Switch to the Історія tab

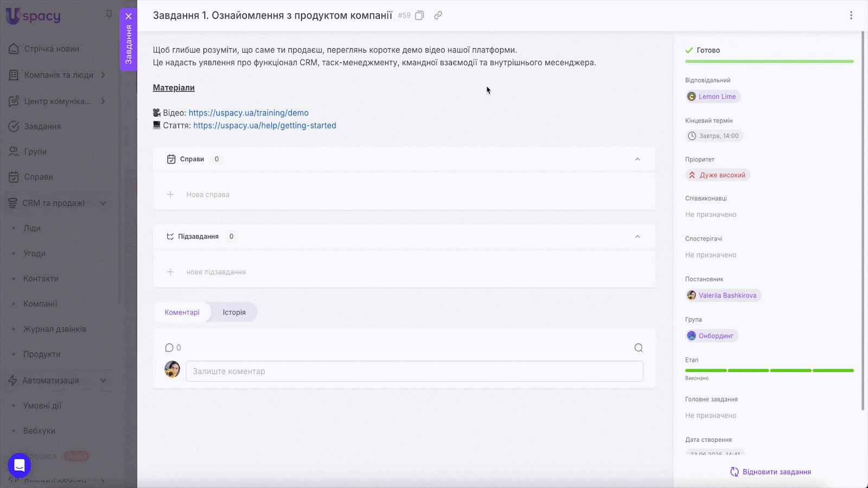click(x=234, y=312)
